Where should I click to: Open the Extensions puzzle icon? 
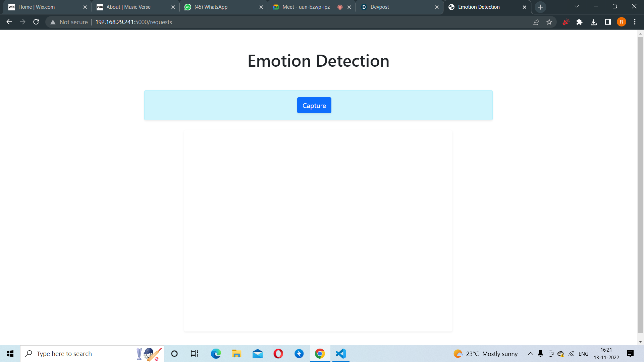click(x=579, y=22)
